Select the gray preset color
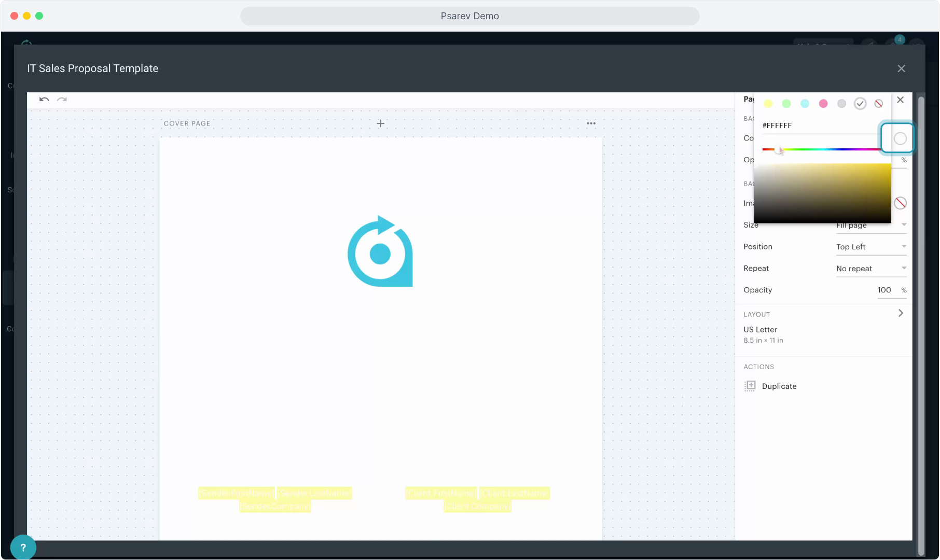The height and width of the screenshot is (560, 940). point(841,104)
